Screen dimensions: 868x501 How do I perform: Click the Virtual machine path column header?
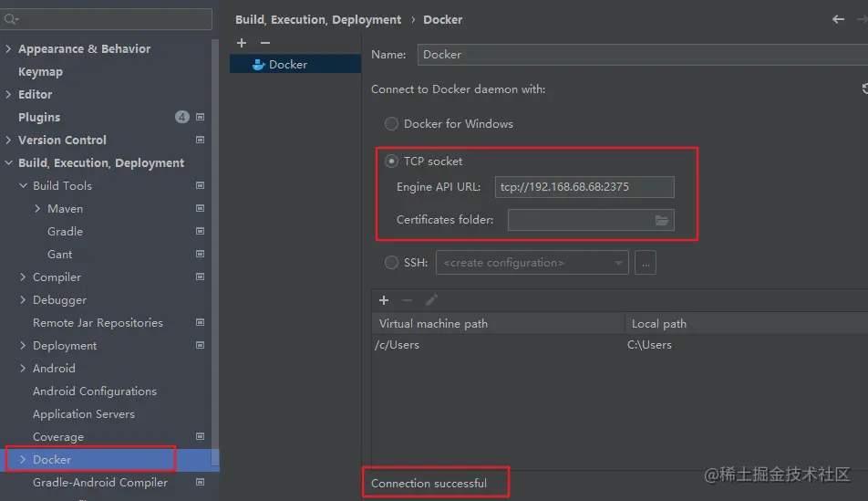click(498, 323)
